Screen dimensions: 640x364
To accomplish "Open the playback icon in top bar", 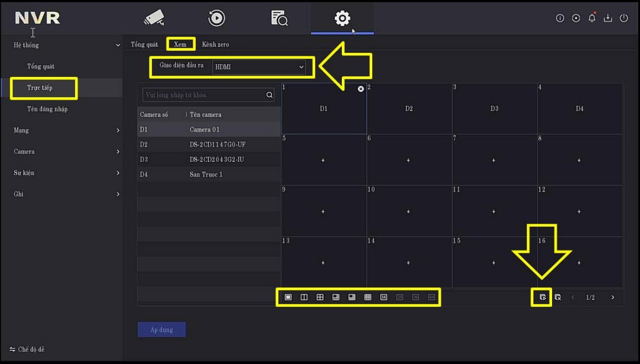I will pyautogui.click(x=217, y=18).
